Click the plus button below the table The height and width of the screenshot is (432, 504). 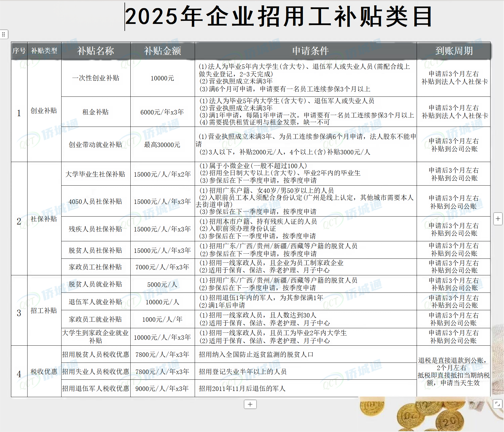(x=249, y=404)
